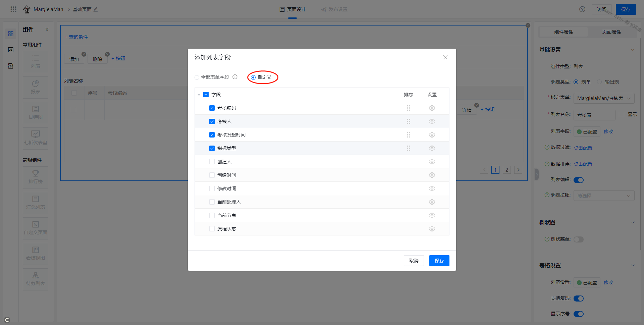Toggle the 字段 select-all checkbox
The height and width of the screenshot is (325, 644).
206,95
